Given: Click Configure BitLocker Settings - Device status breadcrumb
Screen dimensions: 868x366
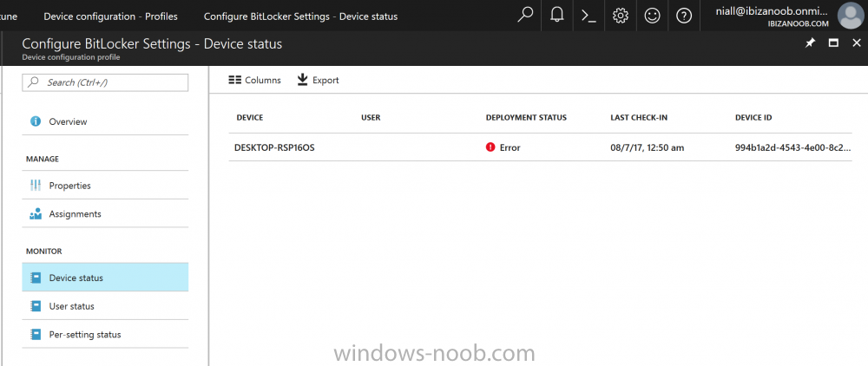Looking at the screenshot, I should click(300, 16).
